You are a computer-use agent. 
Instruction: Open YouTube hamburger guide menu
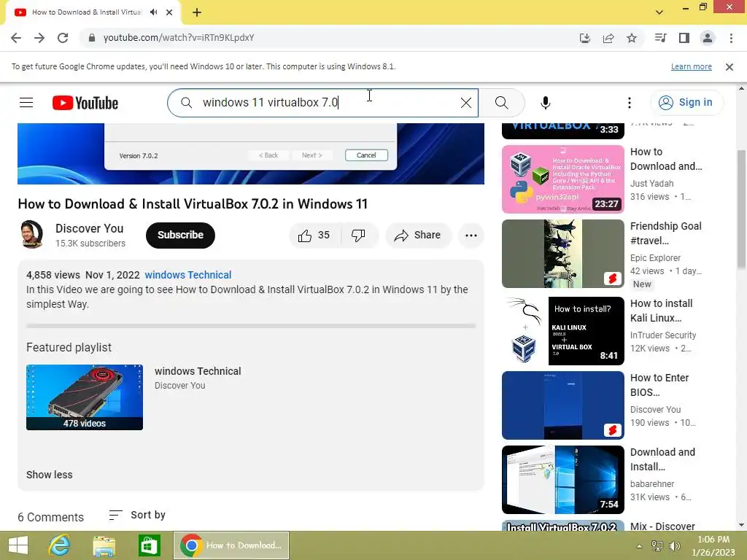26,102
